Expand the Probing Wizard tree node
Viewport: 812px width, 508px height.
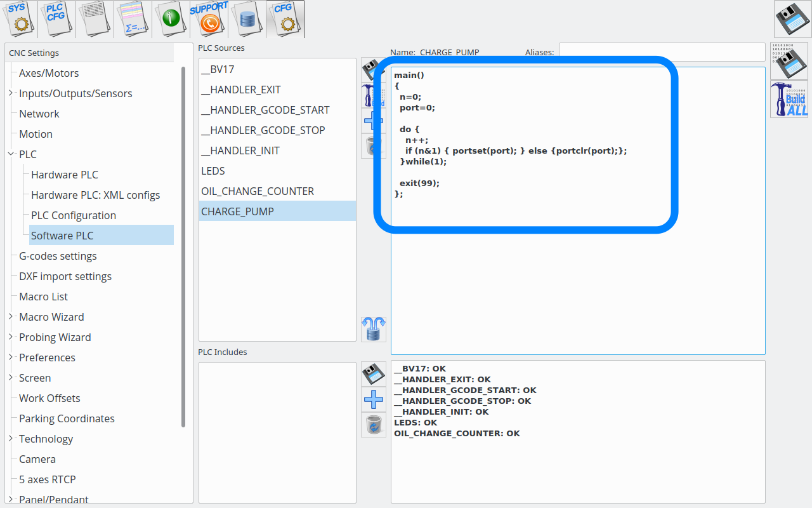click(11, 337)
